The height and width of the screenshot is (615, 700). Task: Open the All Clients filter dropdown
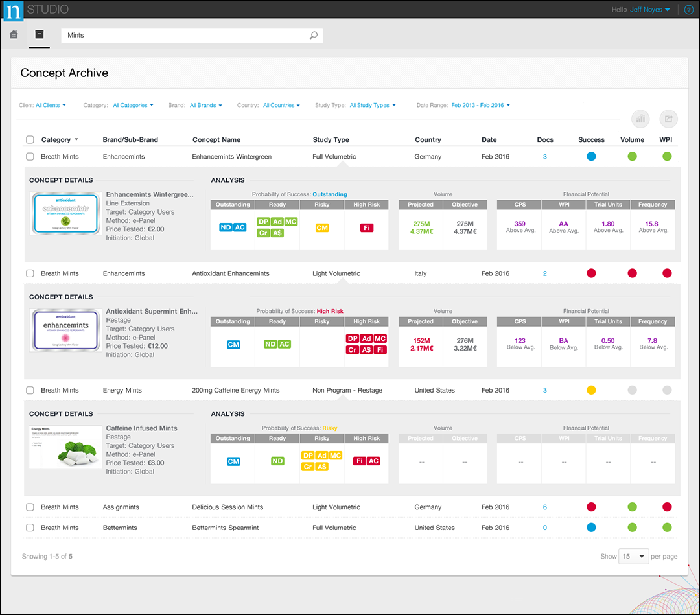51,106
